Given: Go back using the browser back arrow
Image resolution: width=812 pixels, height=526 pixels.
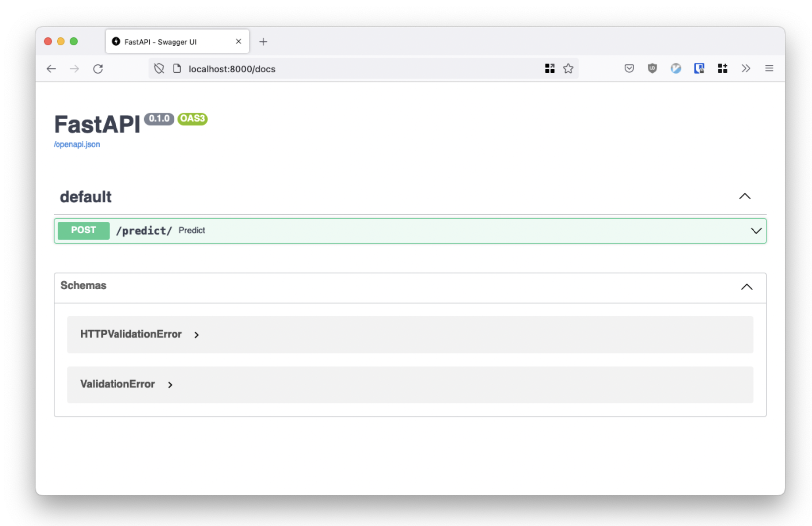Looking at the screenshot, I should (51, 69).
